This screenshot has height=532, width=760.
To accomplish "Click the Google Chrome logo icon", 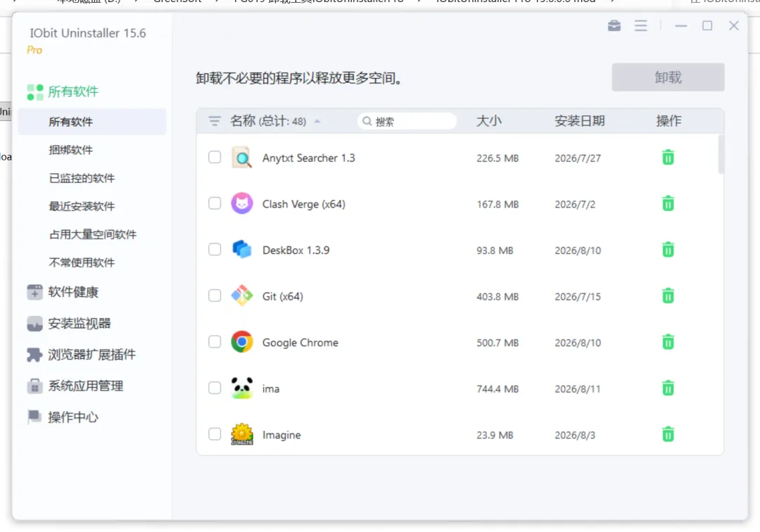I will tap(242, 342).
